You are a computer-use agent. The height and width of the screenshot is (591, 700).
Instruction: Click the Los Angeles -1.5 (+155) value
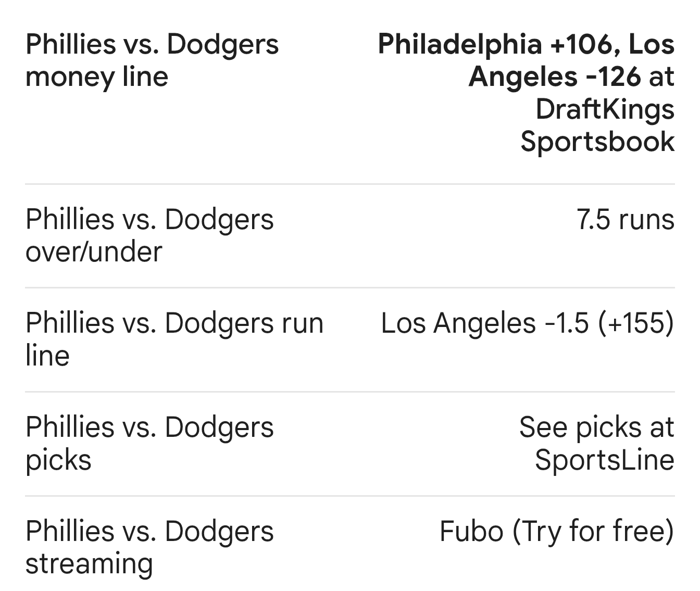coord(527,323)
